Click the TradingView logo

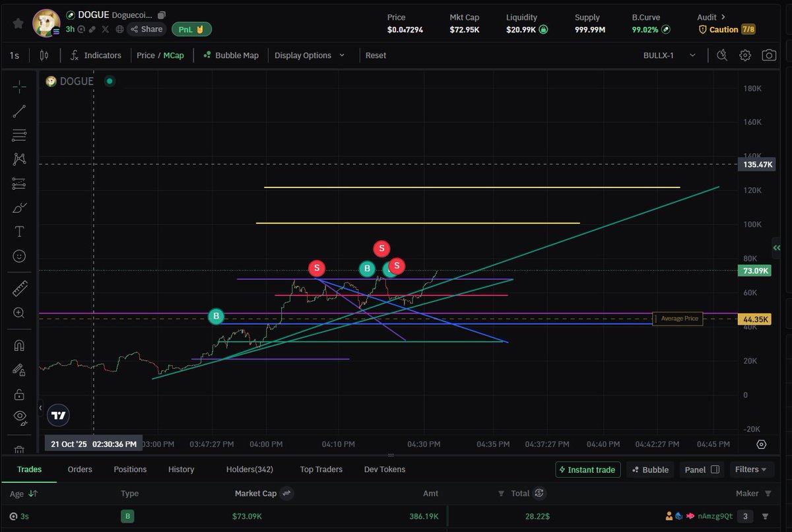point(59,415)
